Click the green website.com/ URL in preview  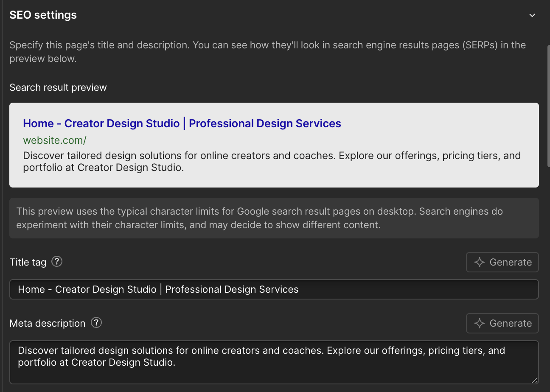(55, 140)
